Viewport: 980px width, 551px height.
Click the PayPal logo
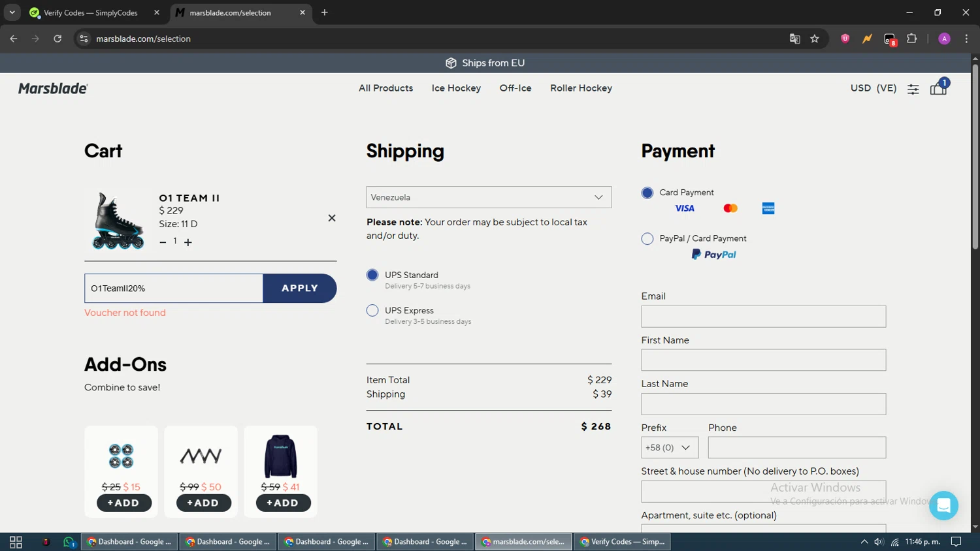(713, 255)
